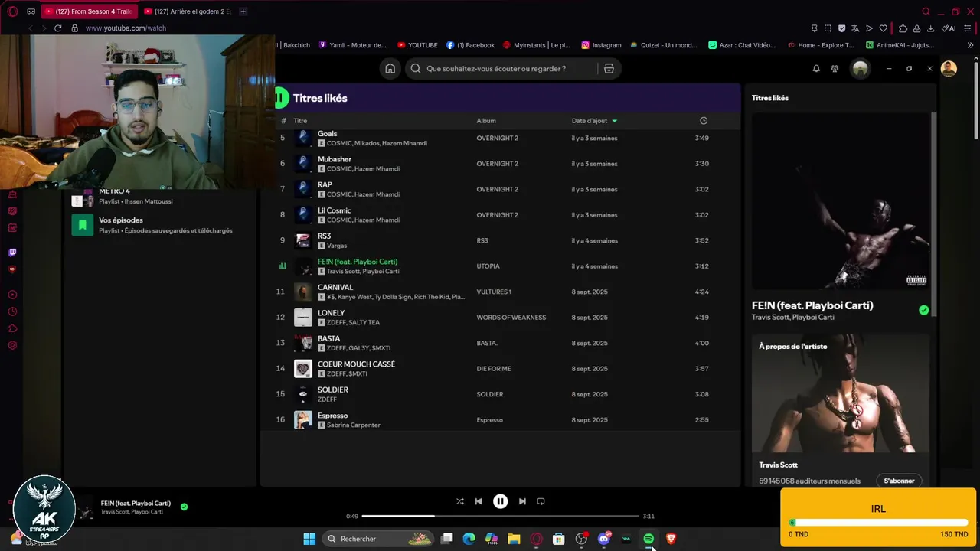This screenshot has height=551, width=980.
Task: Open Microsoft Edge from taskbar
Action: pos(469,539)
